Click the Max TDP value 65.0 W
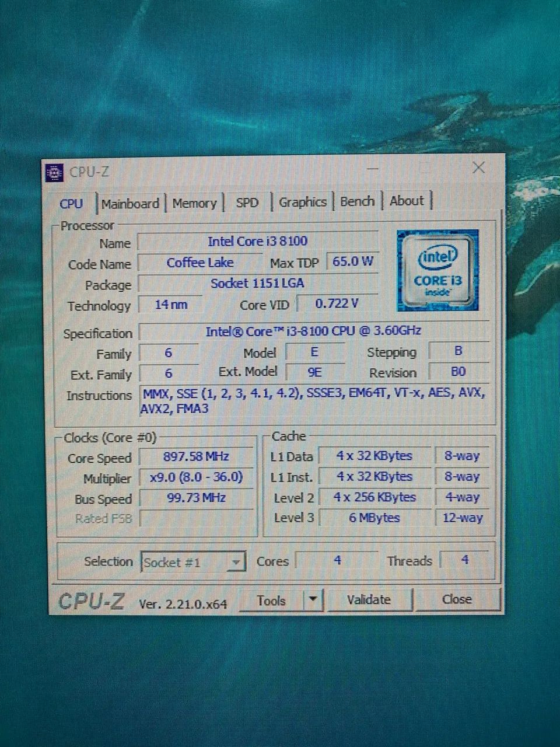The image size is (560, 747). pos(352,261)
